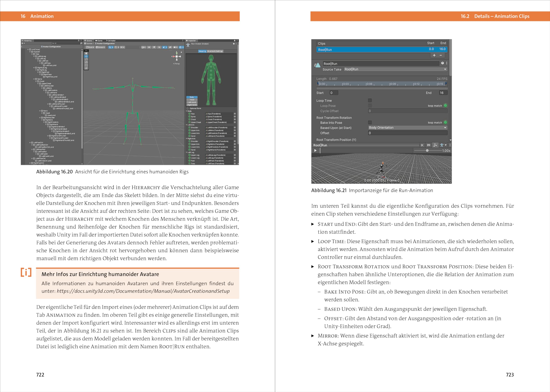Enable the Loop Time checkbox
This screenshot has width=550, height=392.
point(370,100)
